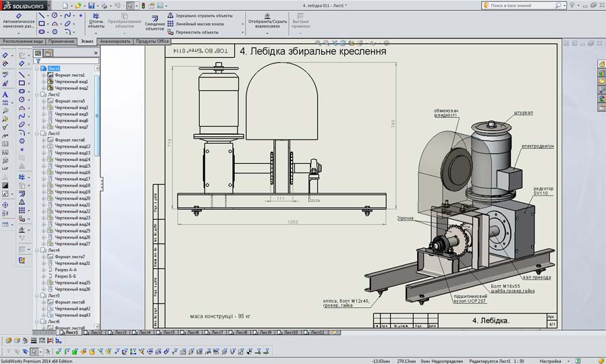
Task: Click the Rebuild traffic light icon
Action: pos(143,5)
